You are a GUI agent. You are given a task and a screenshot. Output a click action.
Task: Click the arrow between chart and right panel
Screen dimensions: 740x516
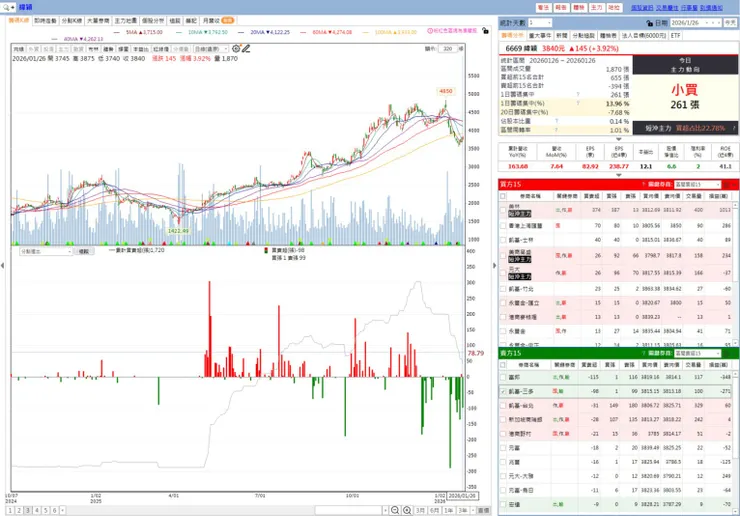pyautogui.click(x=495, y=266)
